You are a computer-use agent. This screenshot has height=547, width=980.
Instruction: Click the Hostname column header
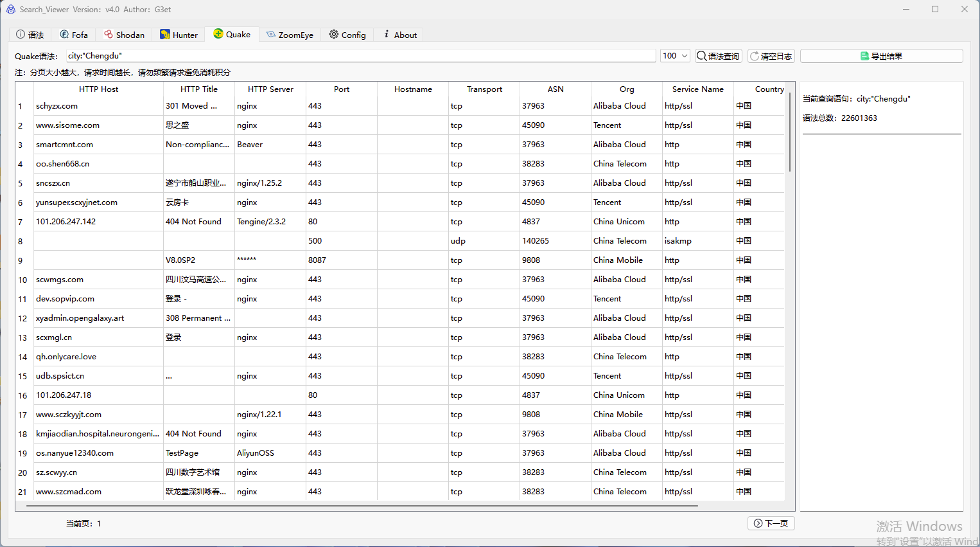coord(413,89)
